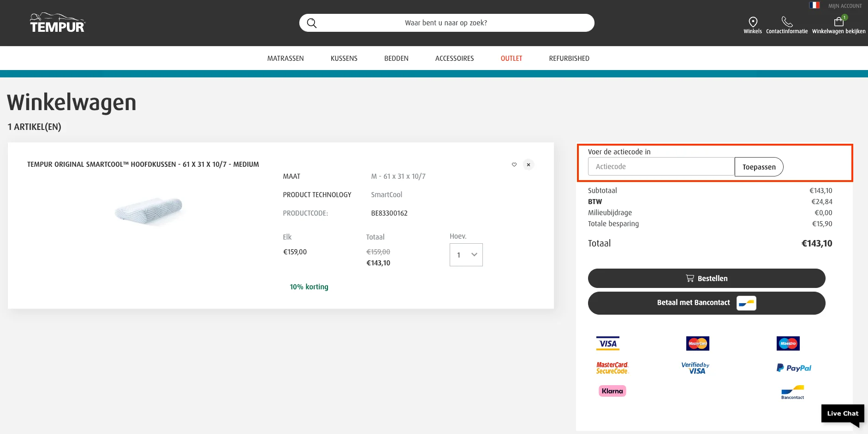Click the pillow product thumbnail

149,211
